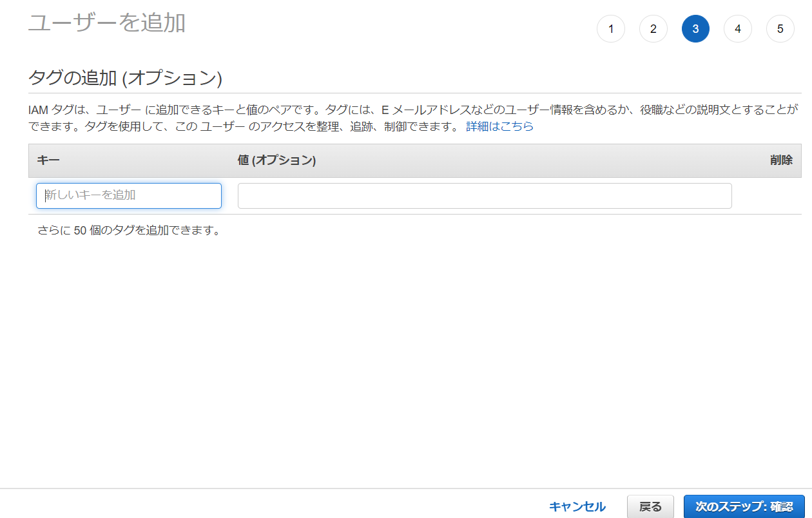Select the active step 3 indicator
The image size is (812, 518).
click(x=695, y=29)
